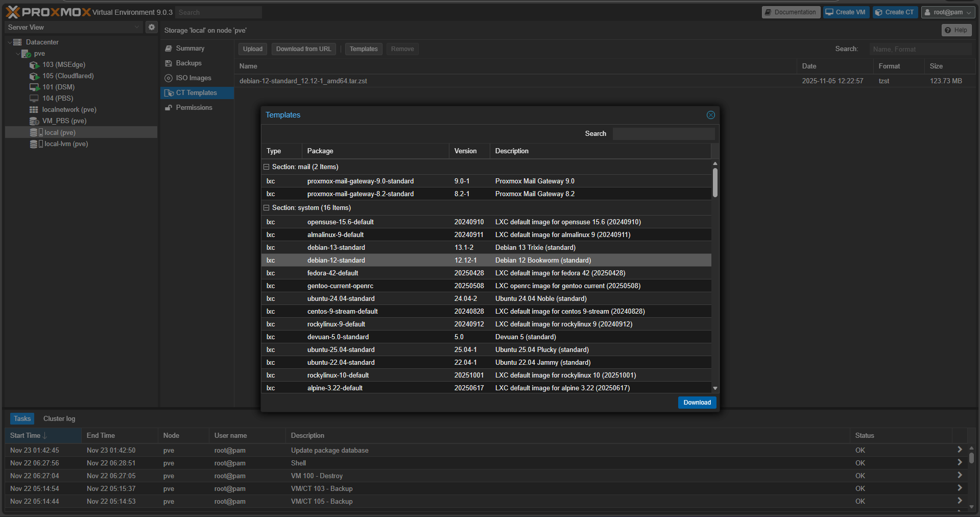980x517 pixels.
Task: Click the 105 (Cloudflared) container icon
Action: pyautogui.click(x=34, y=76)
